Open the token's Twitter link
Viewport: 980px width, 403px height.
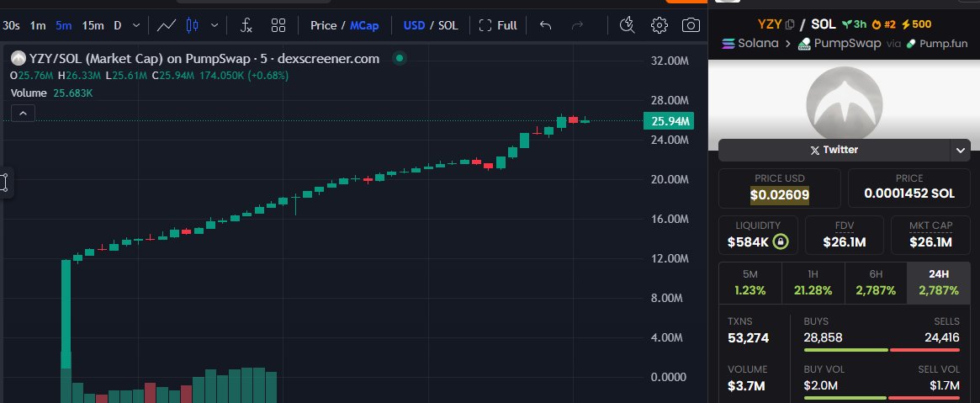834,150
